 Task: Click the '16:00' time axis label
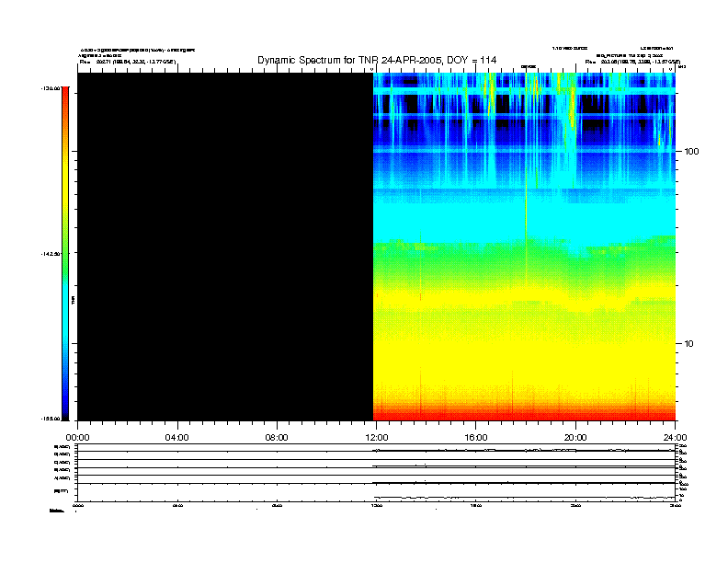[476, 438]
